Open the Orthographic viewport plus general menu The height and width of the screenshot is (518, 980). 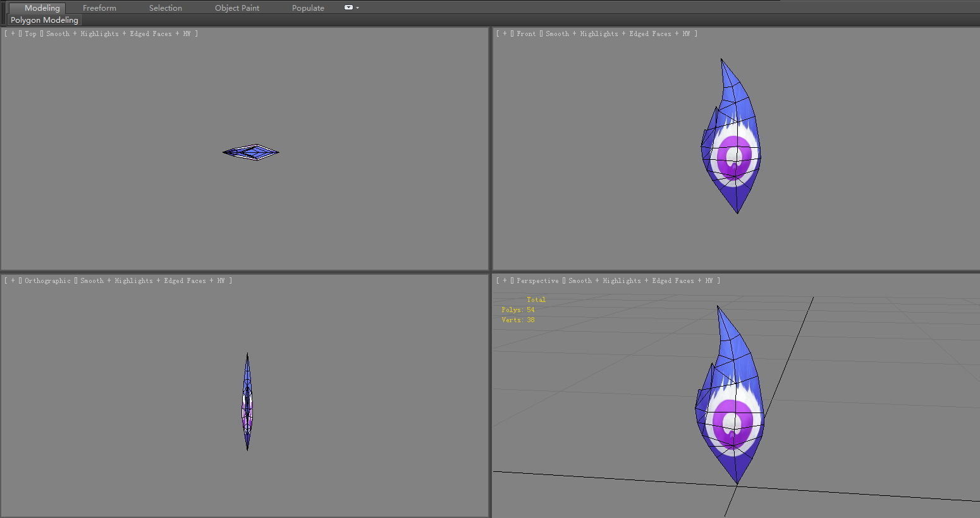(13, 280)
